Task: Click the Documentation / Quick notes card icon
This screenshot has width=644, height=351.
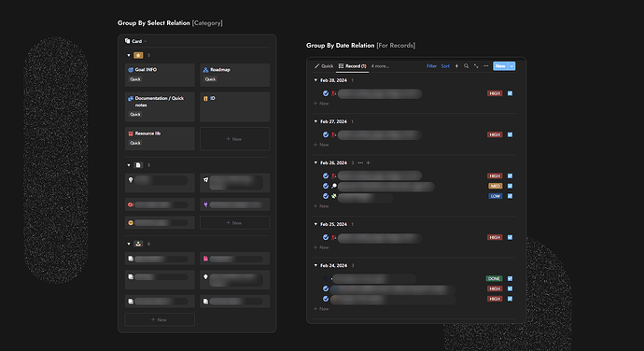Action: [131, 99]
